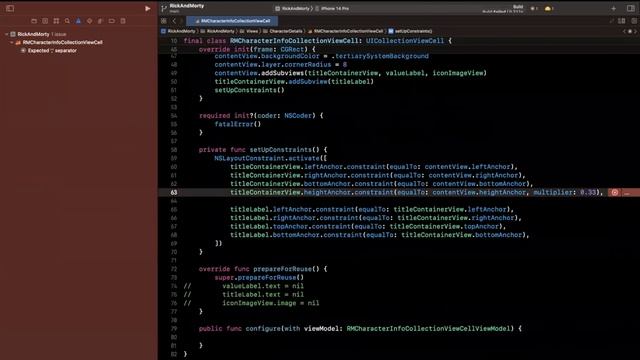
Task: Open the Issue navigator triangle icon
Action: coord(78,21)
